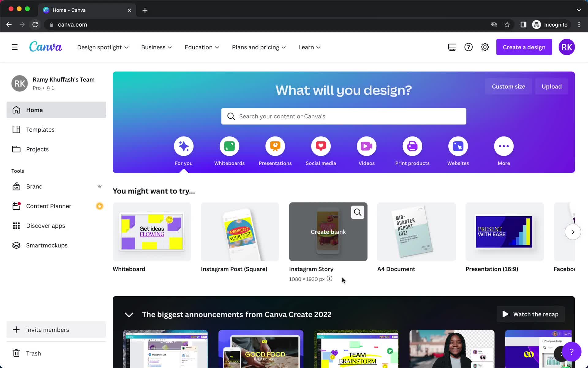Expand the Learn menu

click(x=309, y=47)
